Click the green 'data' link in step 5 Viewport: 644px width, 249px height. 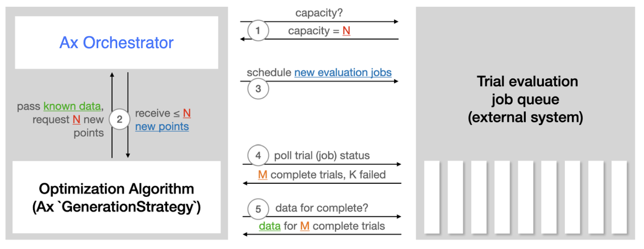click(x=270, y=226)
